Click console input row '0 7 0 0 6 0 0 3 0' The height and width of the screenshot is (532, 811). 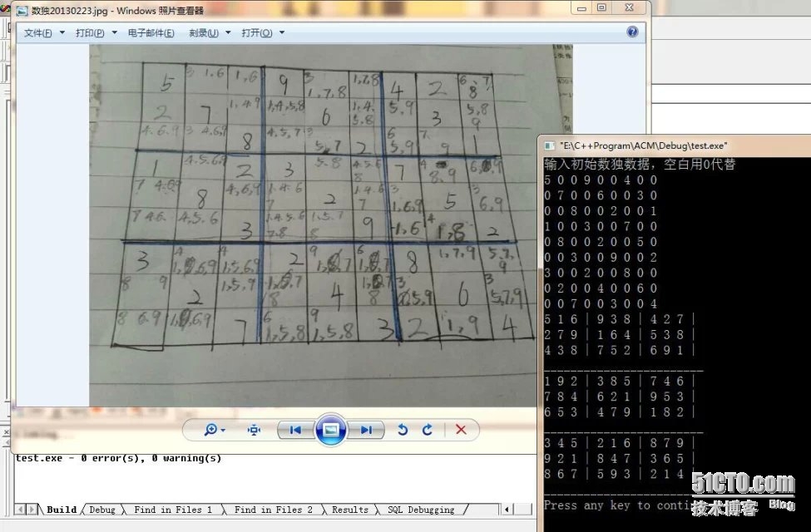point(601,195)
